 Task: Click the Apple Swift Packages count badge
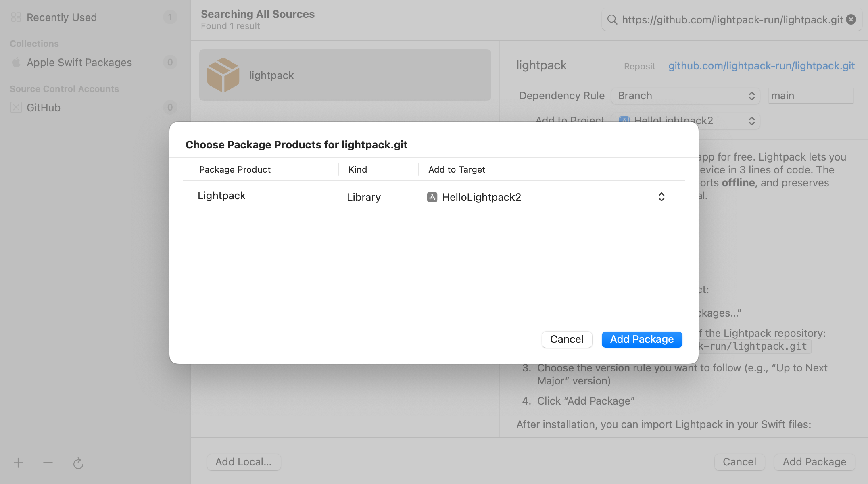[170, 63]
